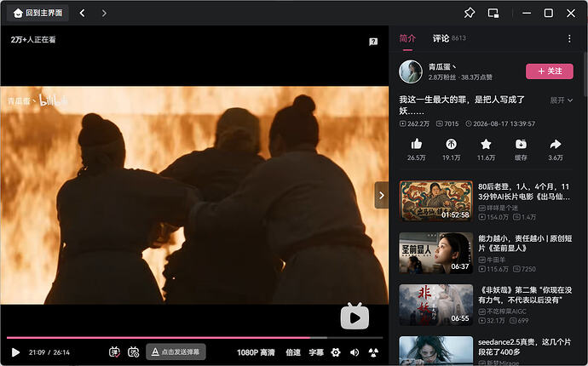Viewport: 588px width, 366px height.
Task: Go back with the left arrow
Action: coord(82,13)
